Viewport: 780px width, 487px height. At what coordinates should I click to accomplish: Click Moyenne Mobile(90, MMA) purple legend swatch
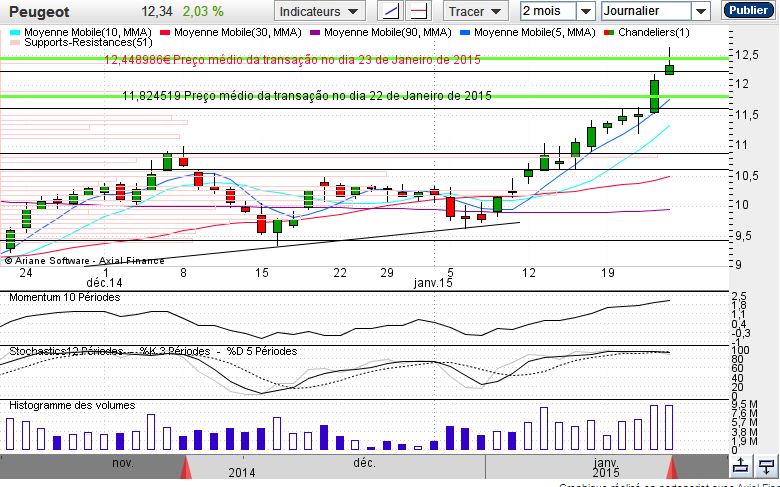(315, 33)
